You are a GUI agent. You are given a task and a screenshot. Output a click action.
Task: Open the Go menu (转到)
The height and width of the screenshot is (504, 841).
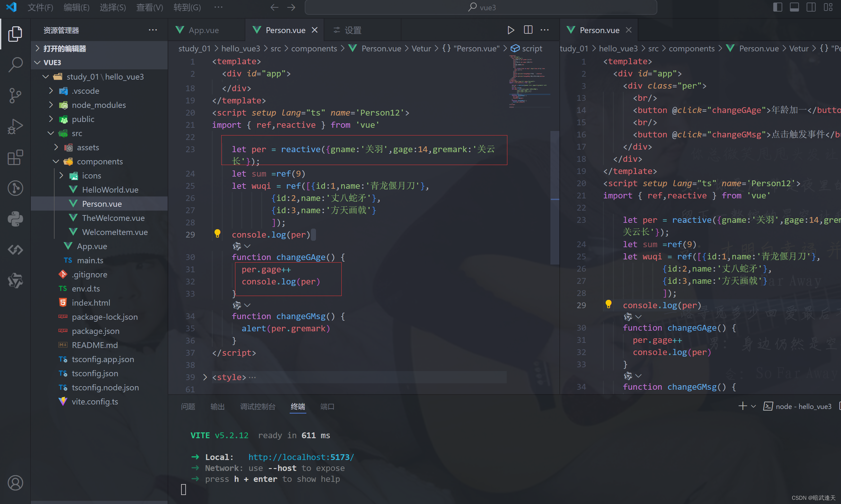(187, 7)
